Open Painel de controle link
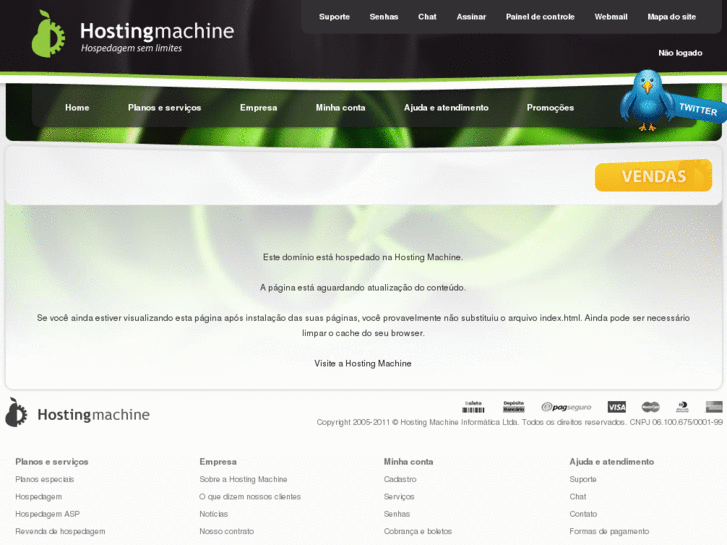The width and height of the screenshot is (727, 545). coord(540,17)
